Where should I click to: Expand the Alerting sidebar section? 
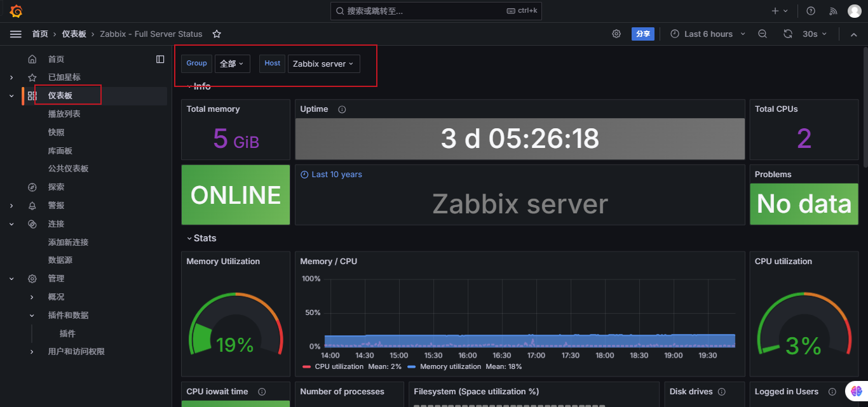[x=11, y=206]
